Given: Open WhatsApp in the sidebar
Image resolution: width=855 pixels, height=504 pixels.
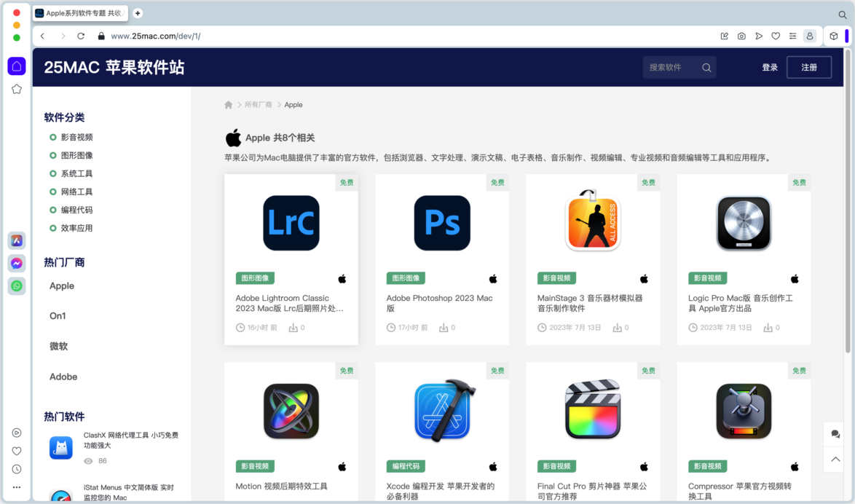Looking at the screenshot, I should (x=17, y=286).
